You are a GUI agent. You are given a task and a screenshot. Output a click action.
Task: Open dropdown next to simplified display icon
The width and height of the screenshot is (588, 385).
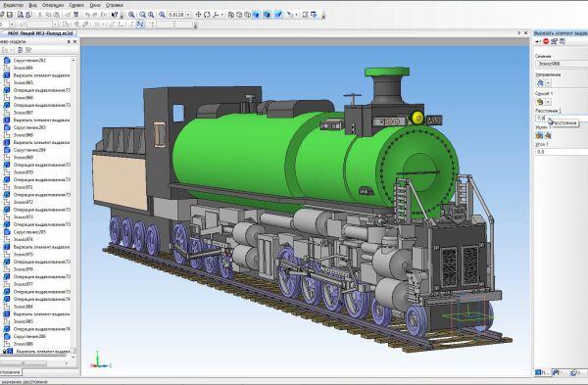(x=296, y=15)
